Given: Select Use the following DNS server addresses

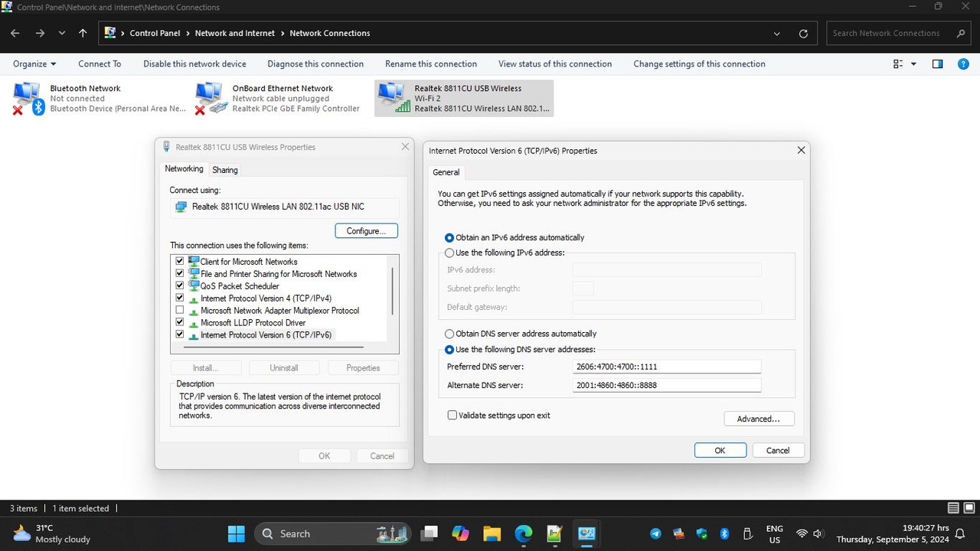Looking at the screenshot, I should click(x=449, y=350).
